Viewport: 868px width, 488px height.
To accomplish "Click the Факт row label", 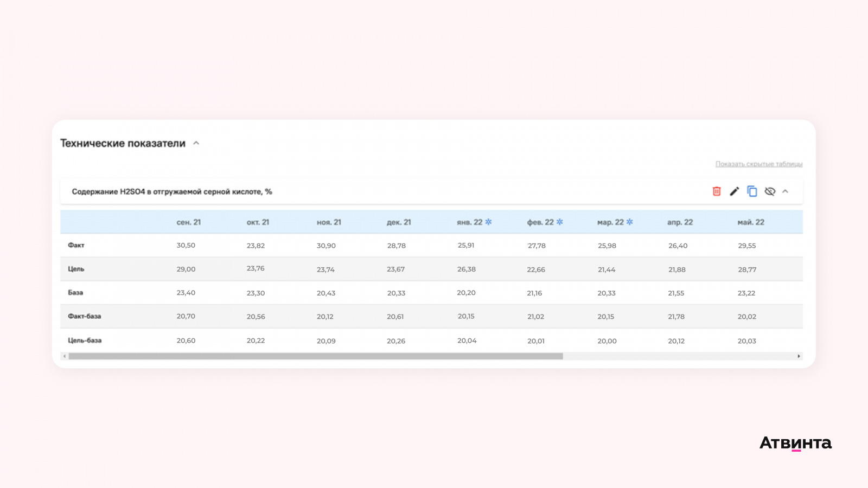I will tap(76, 245).
